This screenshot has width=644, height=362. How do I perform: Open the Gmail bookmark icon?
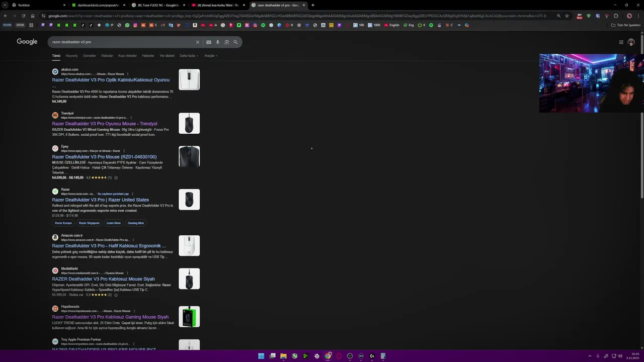tap(163, 25)
